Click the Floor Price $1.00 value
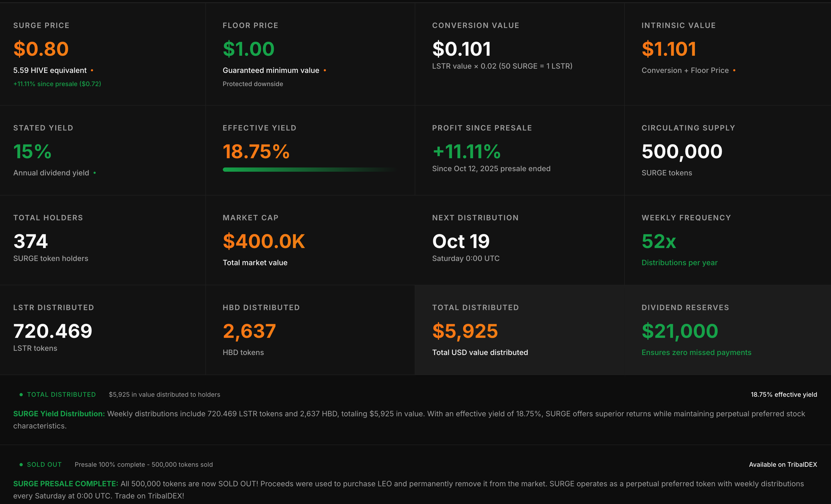The height and width of the screenshot is (504, 831). (x=248, y=49)
